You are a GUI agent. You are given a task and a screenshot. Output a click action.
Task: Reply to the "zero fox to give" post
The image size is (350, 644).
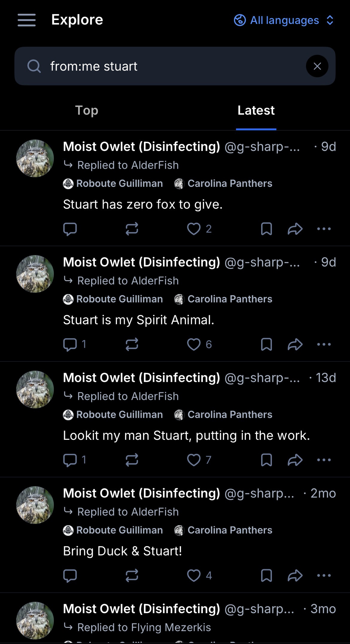[x=70, y=229]
